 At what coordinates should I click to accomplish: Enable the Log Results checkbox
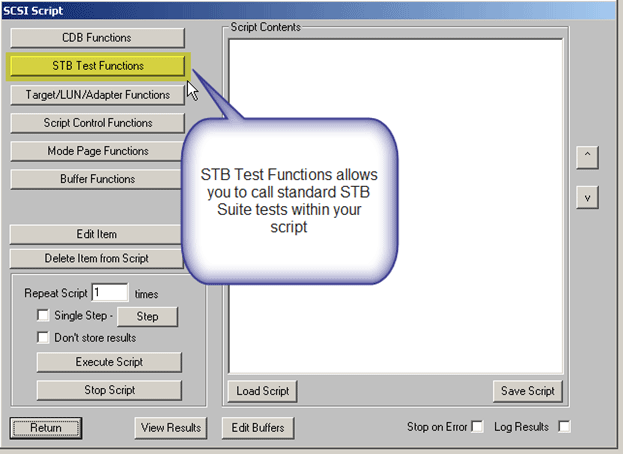point(565,427)
